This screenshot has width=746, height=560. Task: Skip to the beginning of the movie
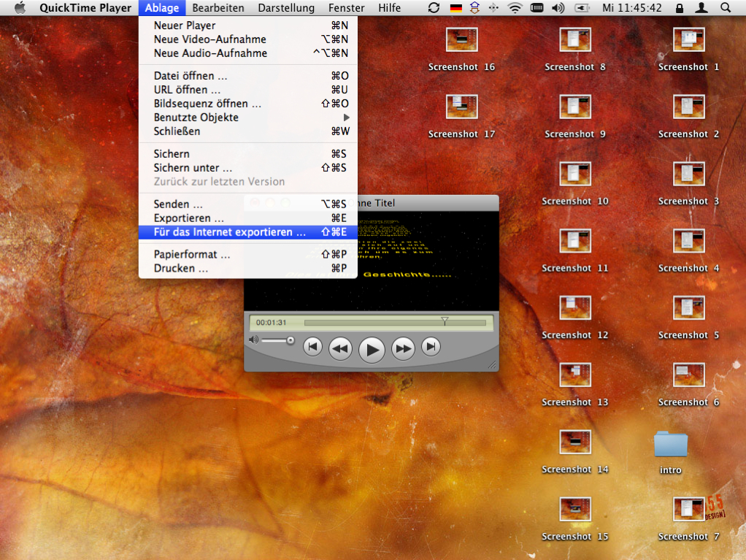coord(312,347)
